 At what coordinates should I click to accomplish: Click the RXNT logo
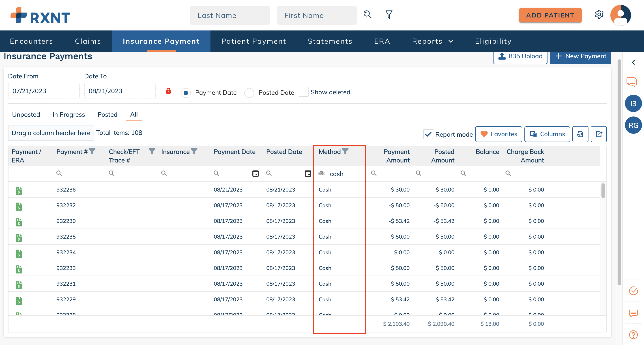(40, 16)
